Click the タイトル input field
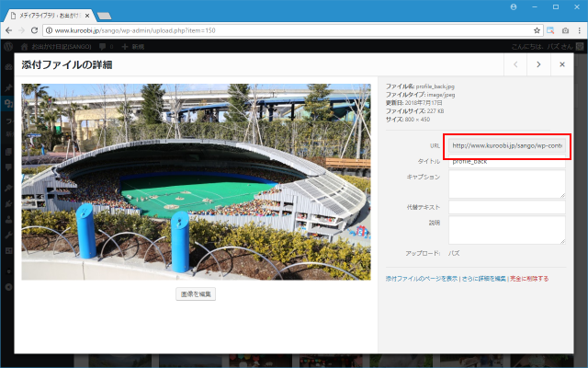 coord(507,162)
